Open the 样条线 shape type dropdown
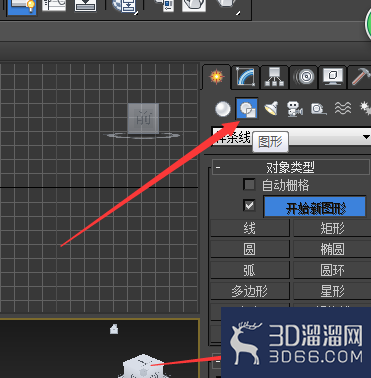The image size is (371, 378). [x=291, y=137]
